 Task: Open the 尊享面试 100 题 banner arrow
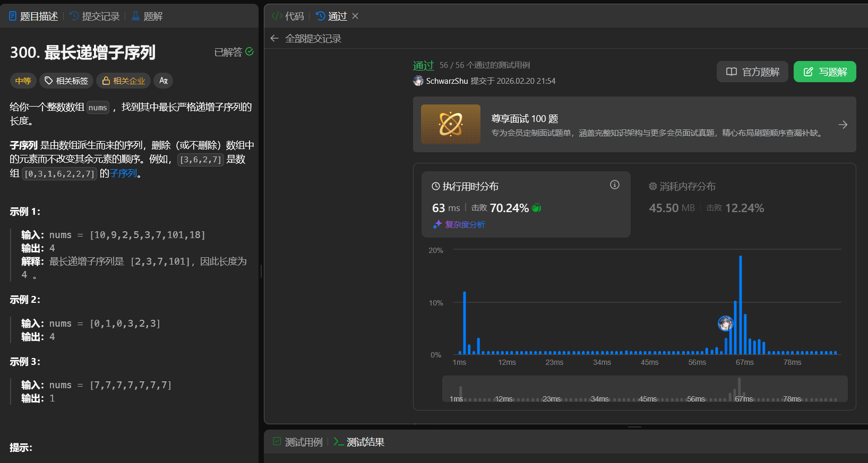[843, 125]
